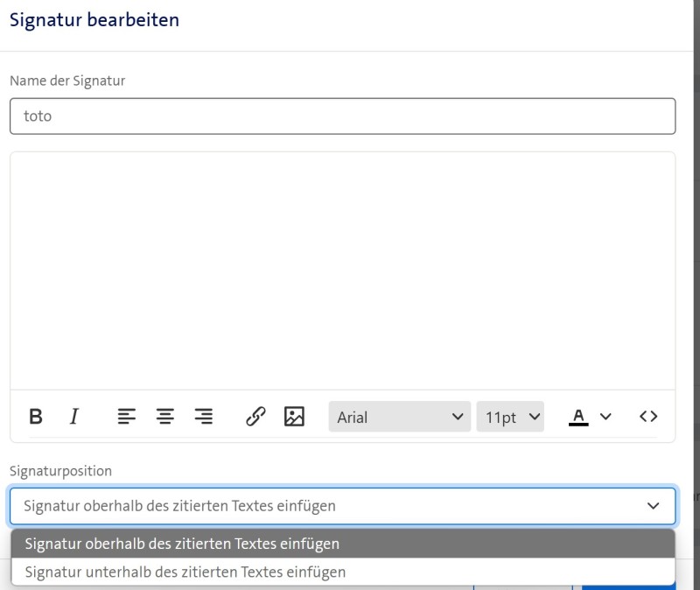700x590 pixels.
Task: Open the Arial font family dropdown
Action: coord(400,417)
